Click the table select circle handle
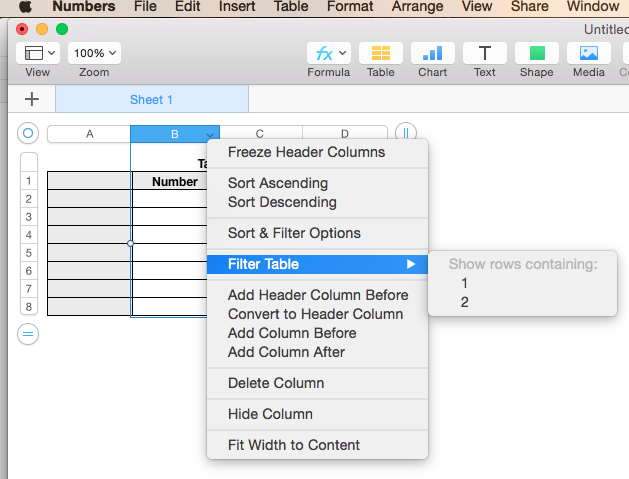629x479 pixels. 28,133
